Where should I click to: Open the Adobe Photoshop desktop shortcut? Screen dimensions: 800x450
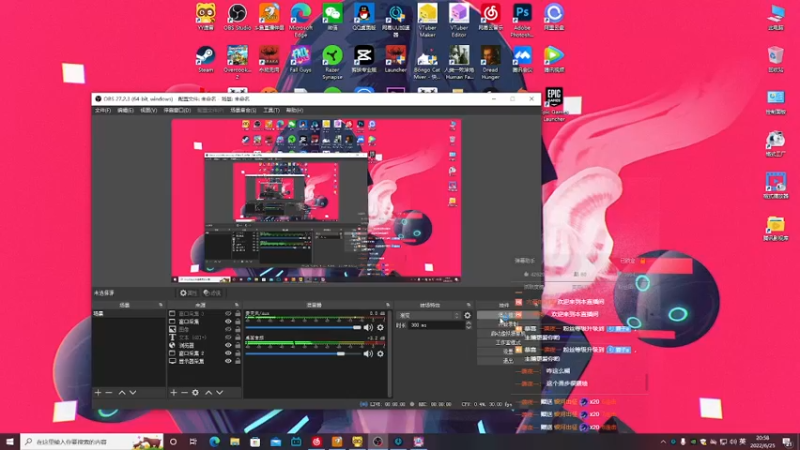(522, 20)
